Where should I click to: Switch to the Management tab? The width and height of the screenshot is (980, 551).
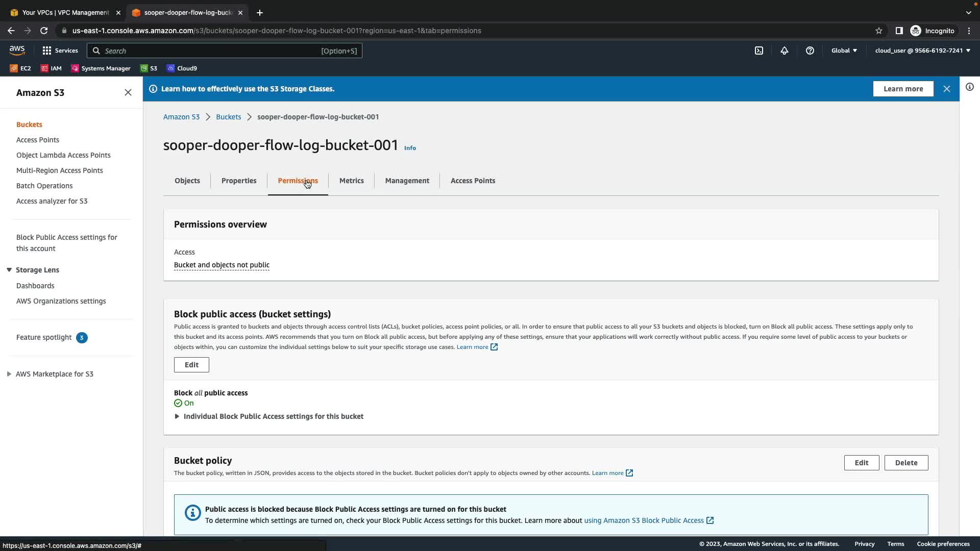point(407,181)
